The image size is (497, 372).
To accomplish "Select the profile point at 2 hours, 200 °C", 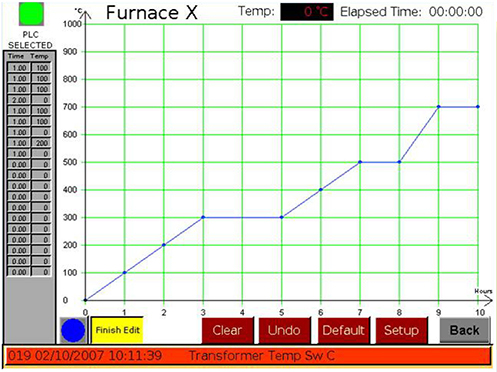I will tap(164, 245).
